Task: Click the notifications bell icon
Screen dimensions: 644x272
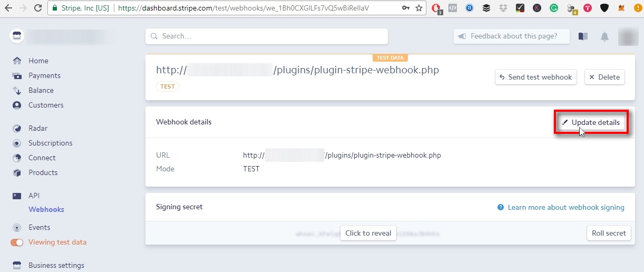Action: [x=604, y=36]
